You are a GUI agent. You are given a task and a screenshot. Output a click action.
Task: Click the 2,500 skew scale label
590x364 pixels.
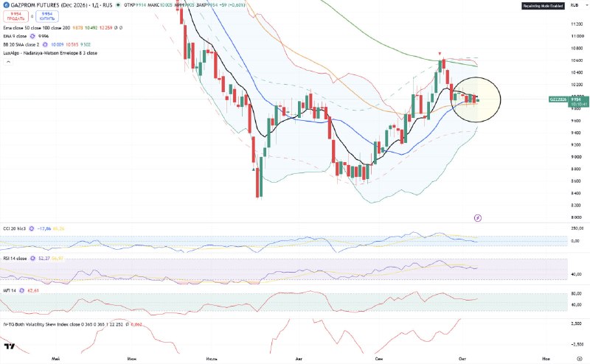pyautogui.click(x=577, y=323)
